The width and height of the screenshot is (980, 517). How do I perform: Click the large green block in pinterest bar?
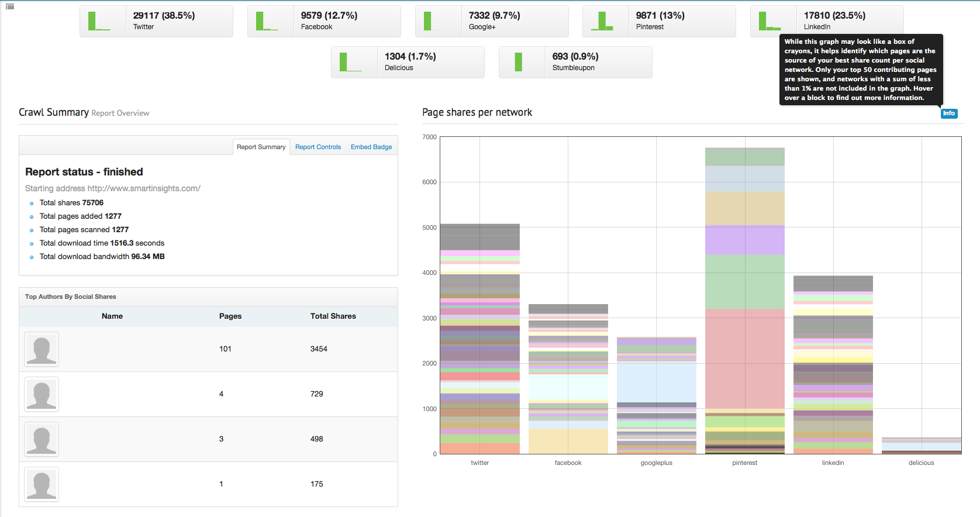click(745, 281)
